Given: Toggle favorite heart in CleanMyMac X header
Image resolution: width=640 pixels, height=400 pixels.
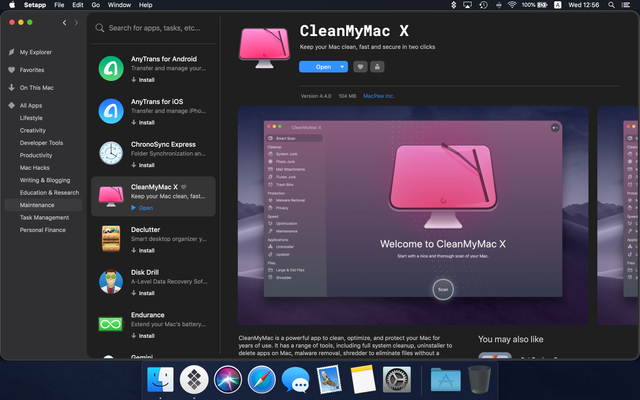Looking at the screenshot, I should point(359,67).
